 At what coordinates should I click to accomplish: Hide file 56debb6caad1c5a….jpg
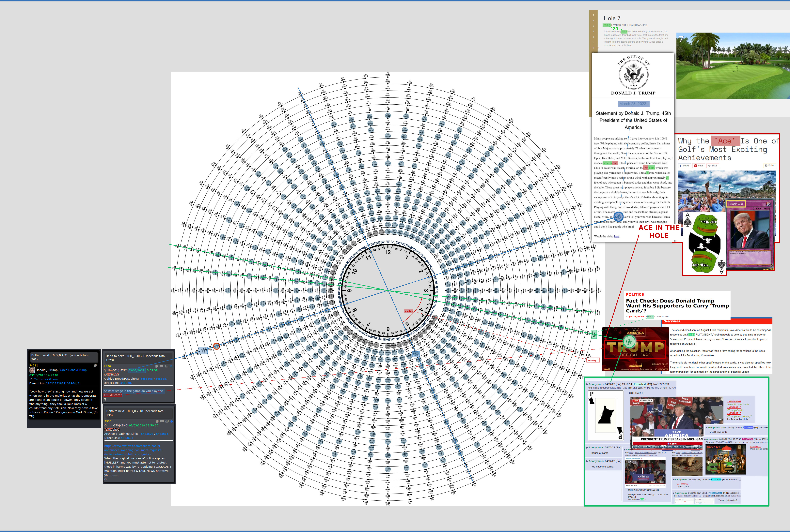(595, 388)
